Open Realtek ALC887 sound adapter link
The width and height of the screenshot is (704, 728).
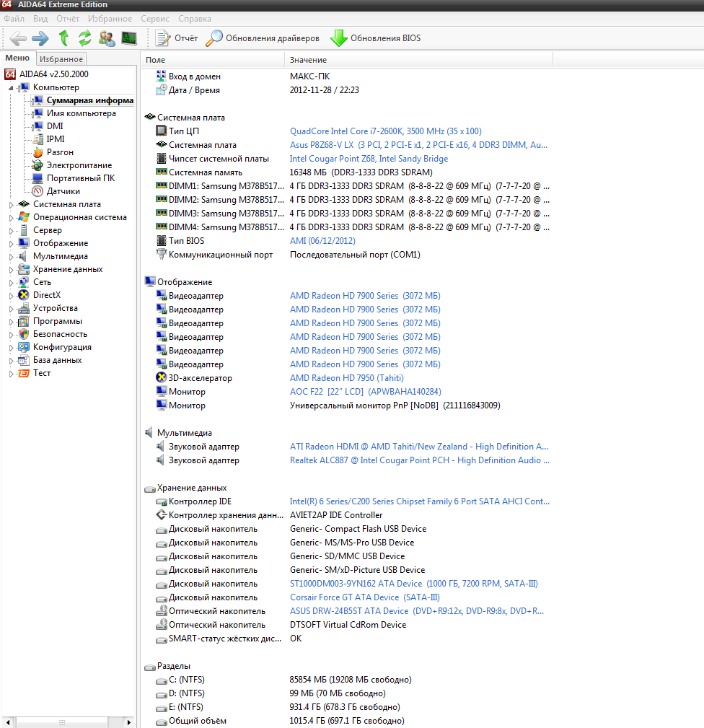pos(420,460)
